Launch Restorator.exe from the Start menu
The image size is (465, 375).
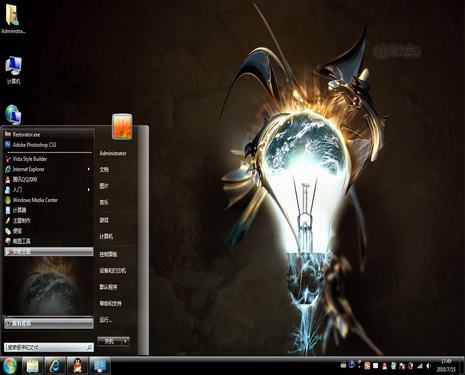tap(48, 135)
